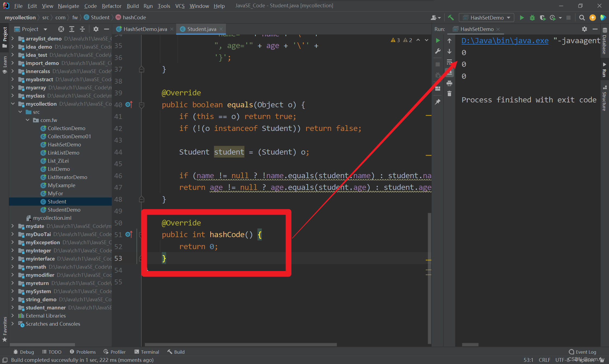Image resolution: width=609 pixels, height=364 pixels.
Task: Click the editor horizontal scrollbar
Action: 241,344
